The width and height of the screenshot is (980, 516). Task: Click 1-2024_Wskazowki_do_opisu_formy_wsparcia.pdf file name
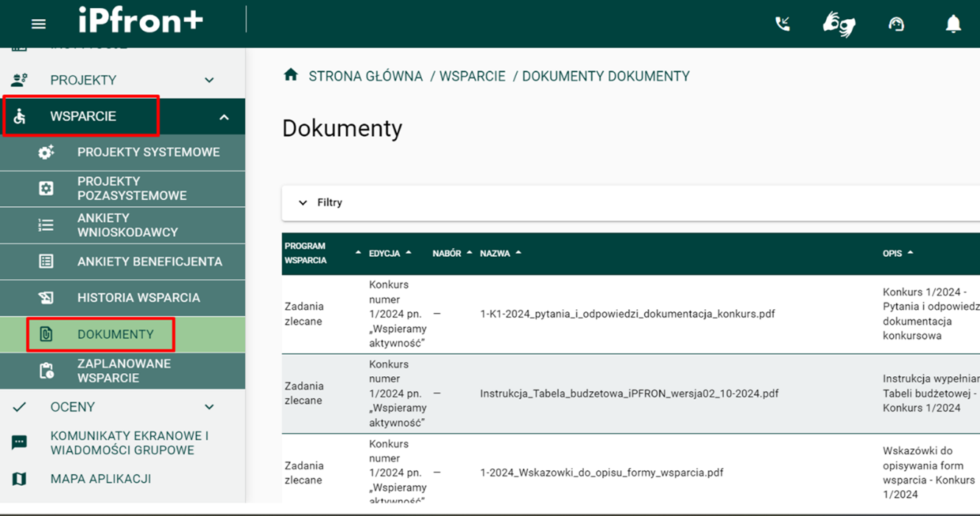602,473
